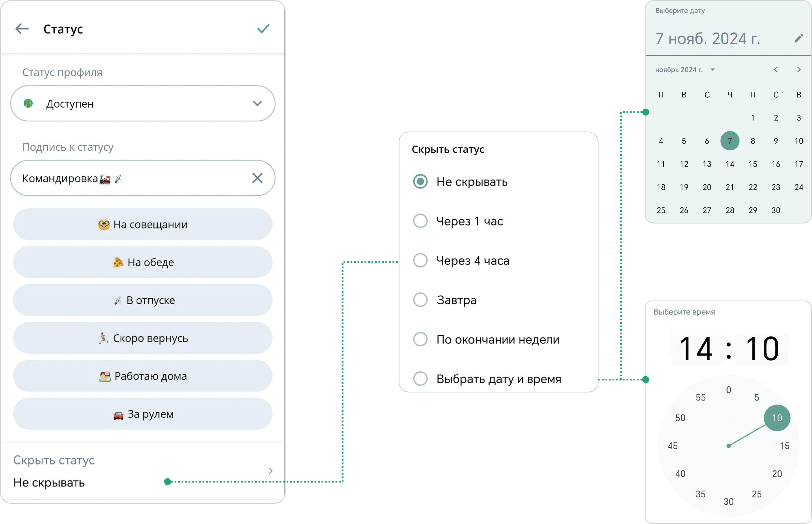Expand the Доступен profile status dropdown
Image resolution: width=812 pixels, height=524 pixels.
coord(257,103)
